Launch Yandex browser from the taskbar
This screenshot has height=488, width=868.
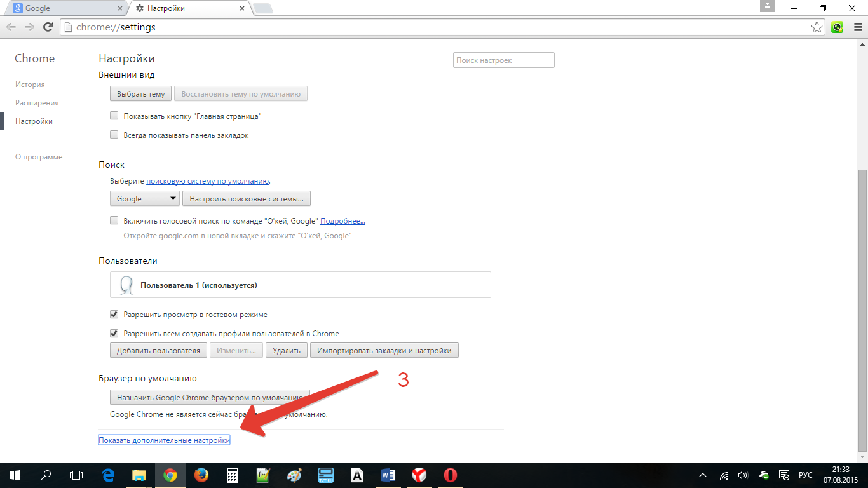(419, 475)
